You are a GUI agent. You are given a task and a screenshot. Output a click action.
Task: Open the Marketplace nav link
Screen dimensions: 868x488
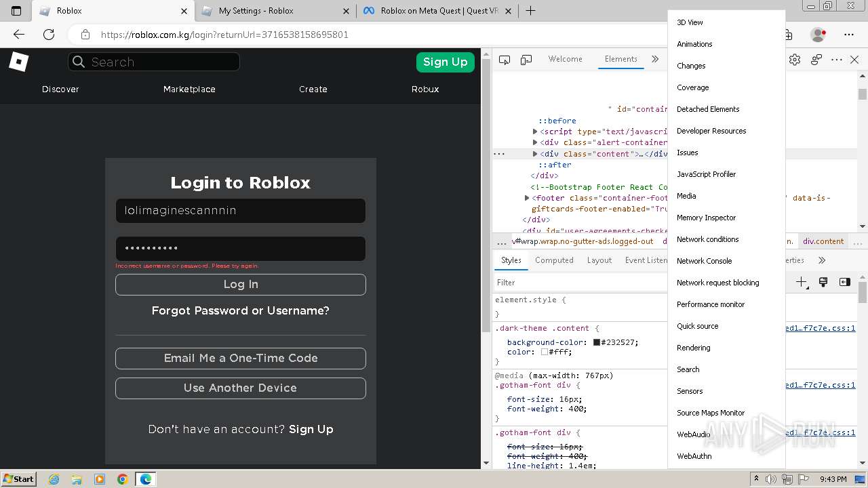point(189,89)
